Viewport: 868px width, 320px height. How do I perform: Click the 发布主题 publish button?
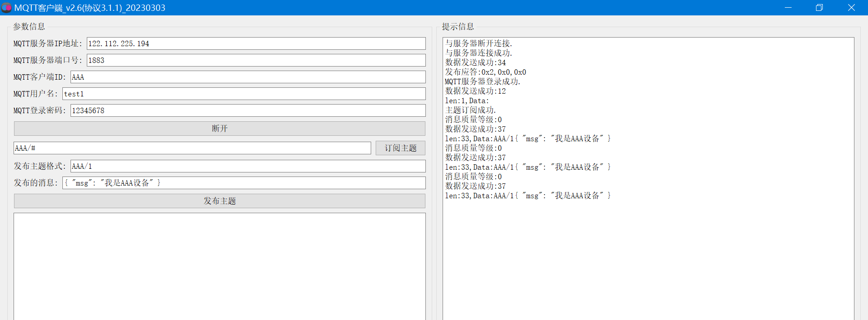[x=220, y=201]
